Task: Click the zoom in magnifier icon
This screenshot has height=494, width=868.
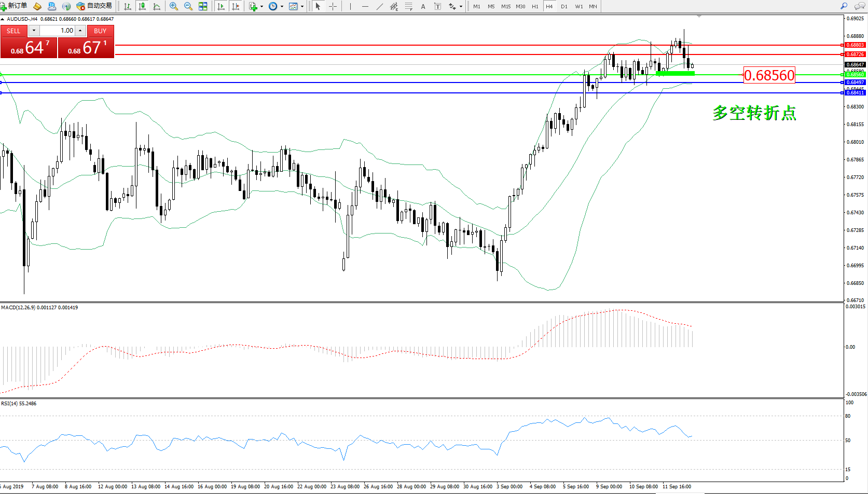Action: click(174, 6)
